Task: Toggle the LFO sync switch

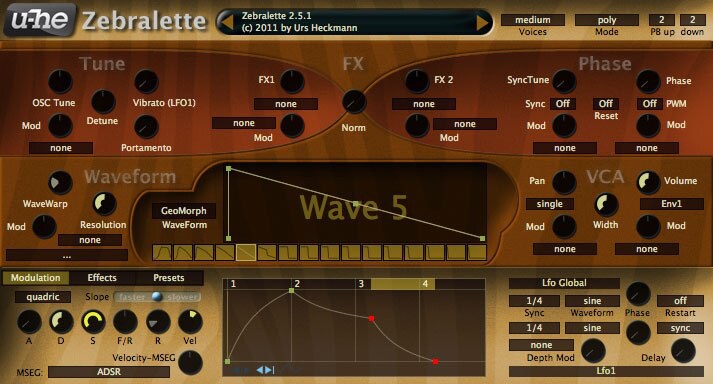Action: tap(680, 328)
